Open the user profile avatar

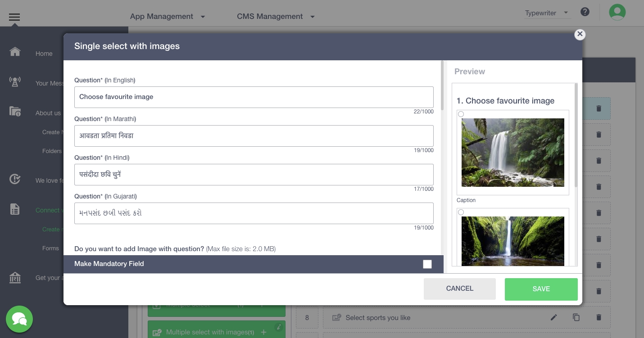click(x=617, y=12)
